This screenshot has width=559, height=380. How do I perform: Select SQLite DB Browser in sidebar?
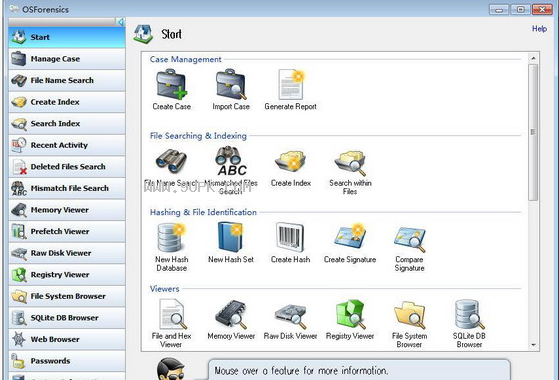(x=67, y=318)
